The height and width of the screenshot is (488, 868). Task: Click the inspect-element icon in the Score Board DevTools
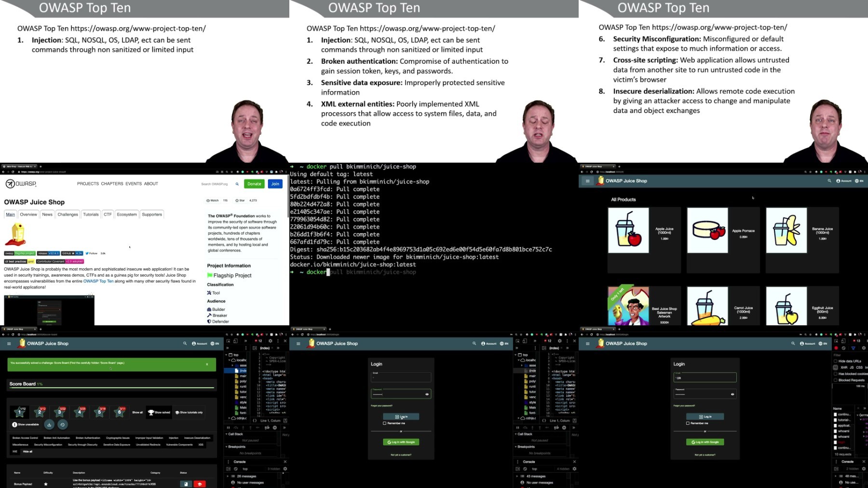click(228, 341)
